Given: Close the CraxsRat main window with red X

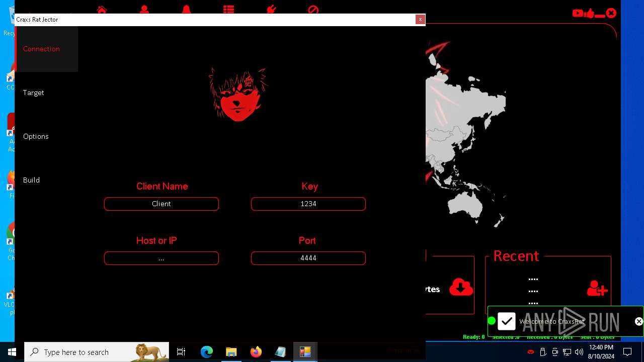Looking at the screenshot, I should point(611,13).
